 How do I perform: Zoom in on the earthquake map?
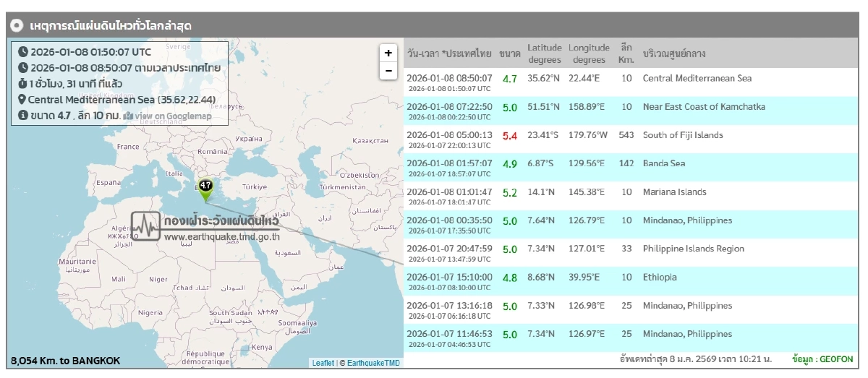pos(388,53)
